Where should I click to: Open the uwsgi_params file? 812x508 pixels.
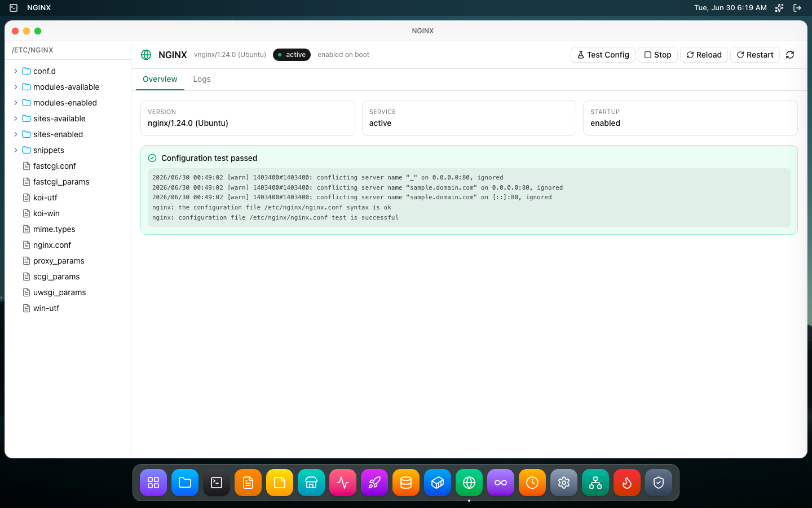pos(68,292)
